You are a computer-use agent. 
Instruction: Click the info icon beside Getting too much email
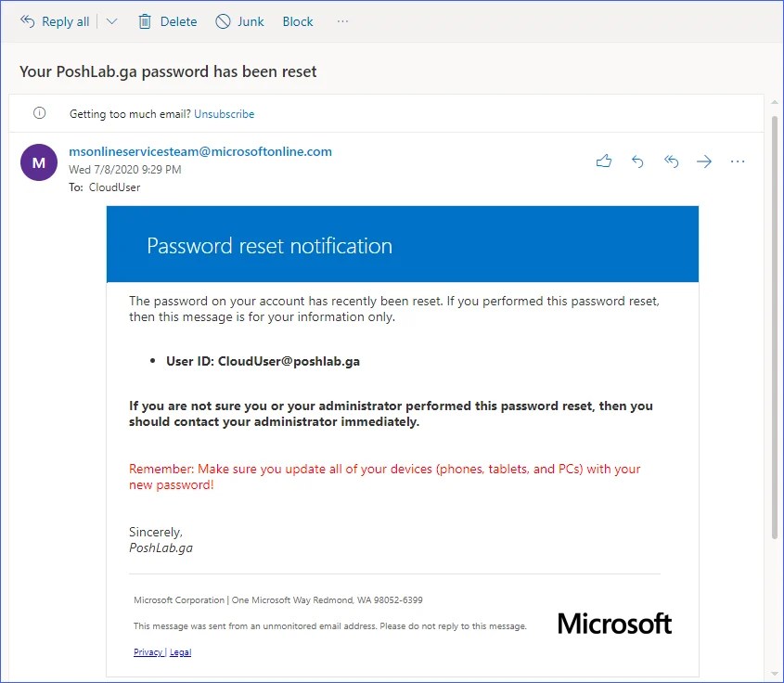39,113
